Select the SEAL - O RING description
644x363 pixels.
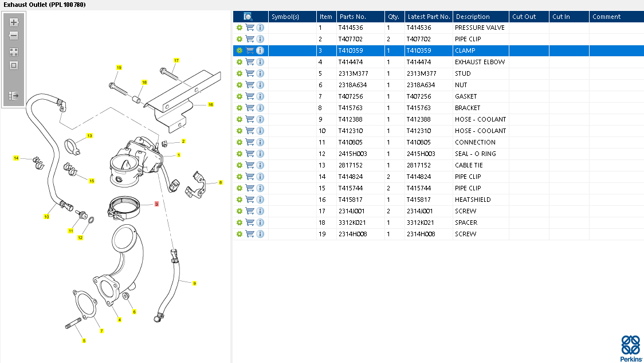click(x=481, y=154)
